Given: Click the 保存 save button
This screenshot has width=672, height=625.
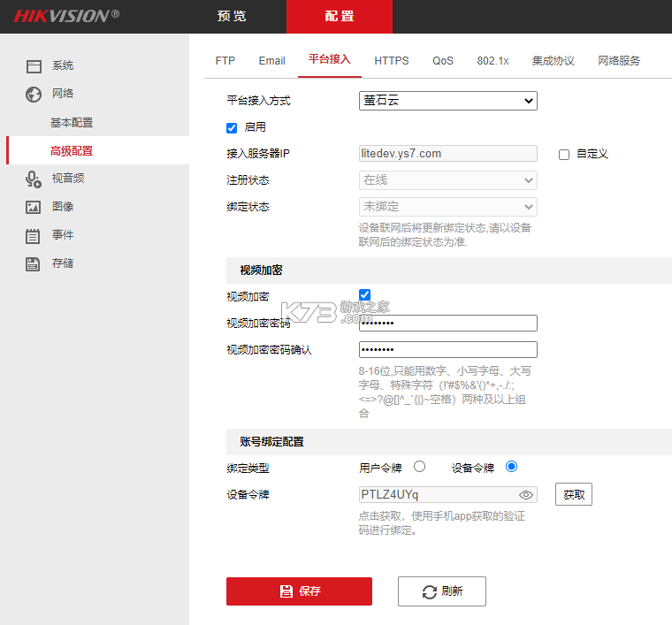Looking at the screenshot, I should click(299, 591).
